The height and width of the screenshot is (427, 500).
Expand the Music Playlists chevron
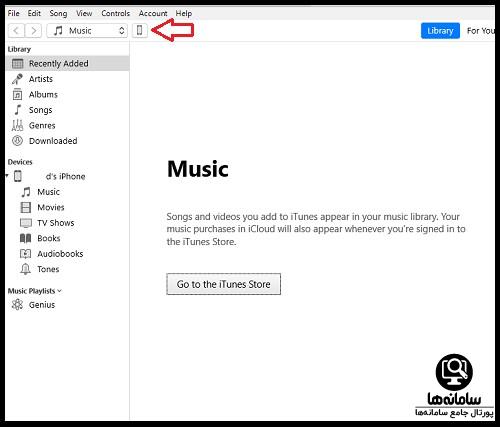60,291
